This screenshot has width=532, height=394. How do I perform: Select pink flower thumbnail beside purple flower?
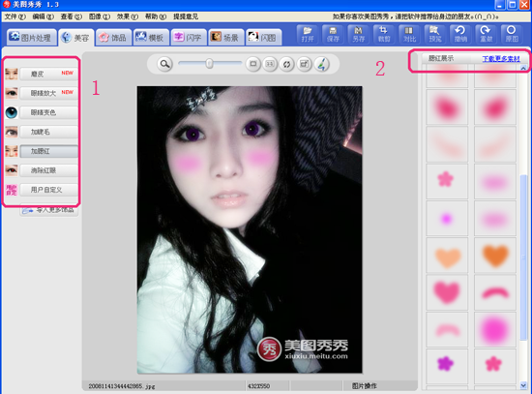tap(495, 367)
